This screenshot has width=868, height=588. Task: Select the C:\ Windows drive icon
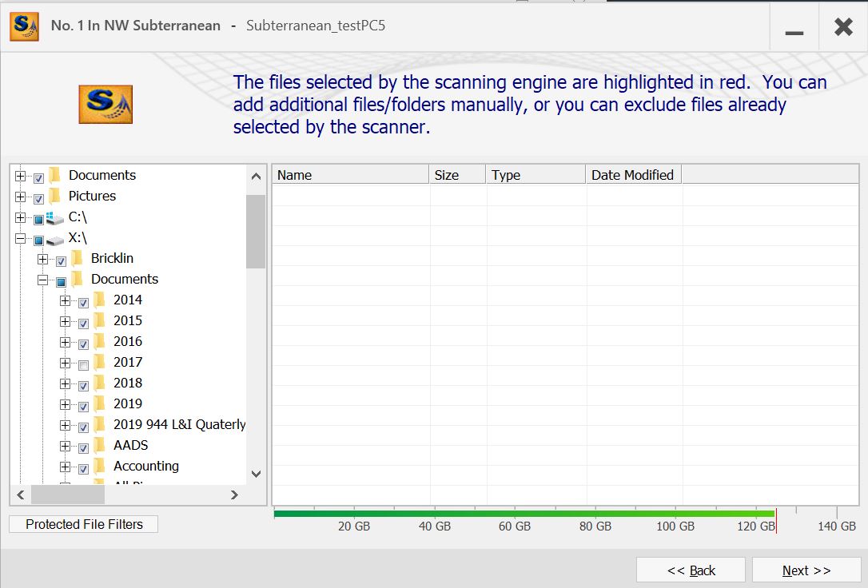[x=55, y=217]
